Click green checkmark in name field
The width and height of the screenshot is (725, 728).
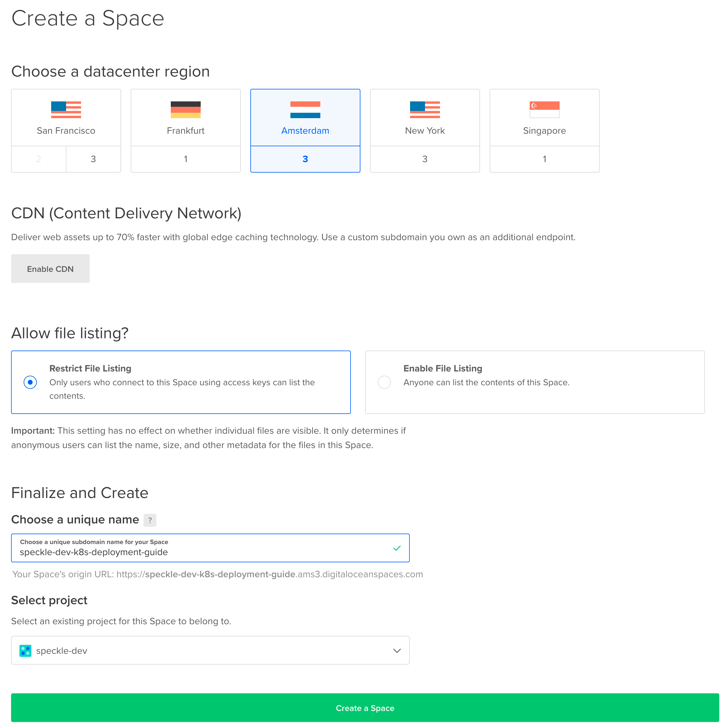click(x=396, y=548)
